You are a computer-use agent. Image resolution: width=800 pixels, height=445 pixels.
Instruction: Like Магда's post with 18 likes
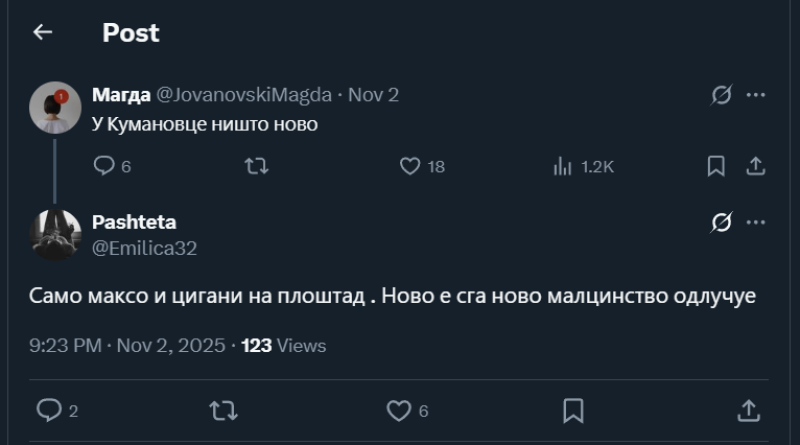[410, 166]
